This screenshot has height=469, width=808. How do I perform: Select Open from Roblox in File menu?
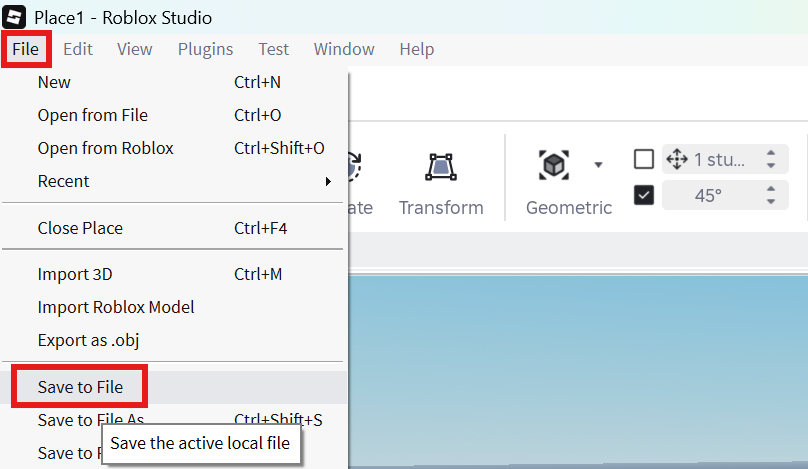tap(105, 148)
